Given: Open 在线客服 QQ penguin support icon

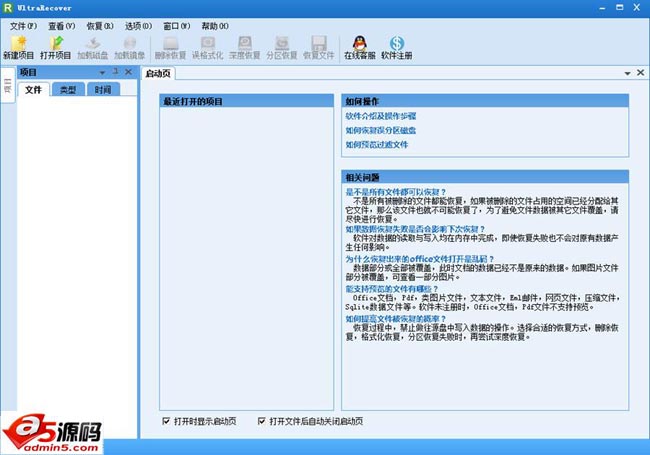Looking at the screenshot, I should (359, 48).
